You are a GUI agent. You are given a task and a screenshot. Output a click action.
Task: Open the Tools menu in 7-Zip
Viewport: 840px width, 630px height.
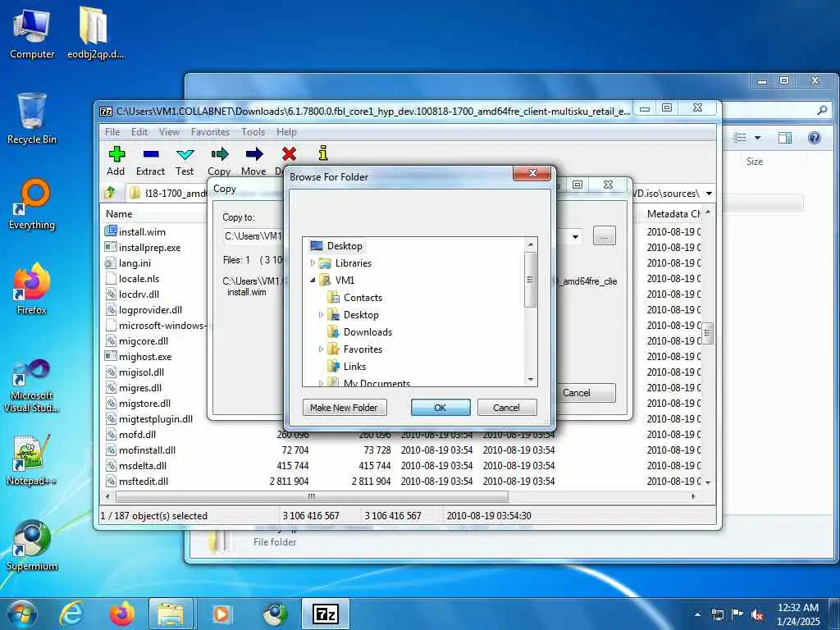(x=253, y=132)
